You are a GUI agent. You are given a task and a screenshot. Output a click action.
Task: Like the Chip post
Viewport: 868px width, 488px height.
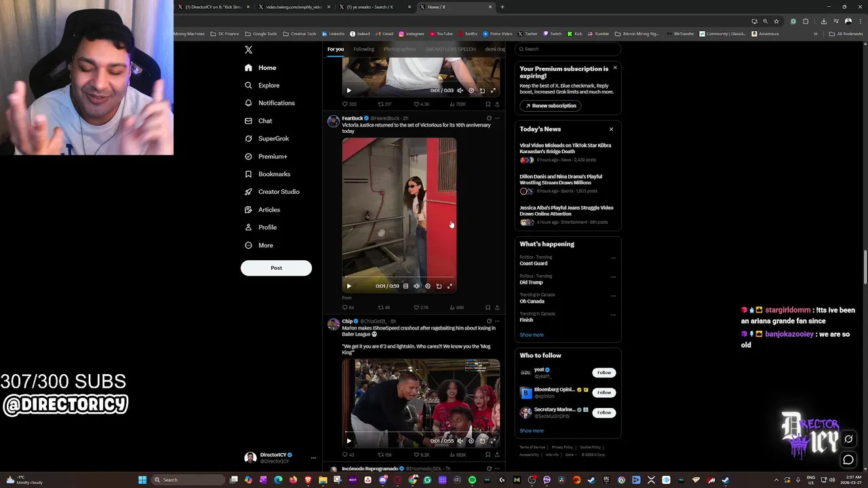pos(421,455)
